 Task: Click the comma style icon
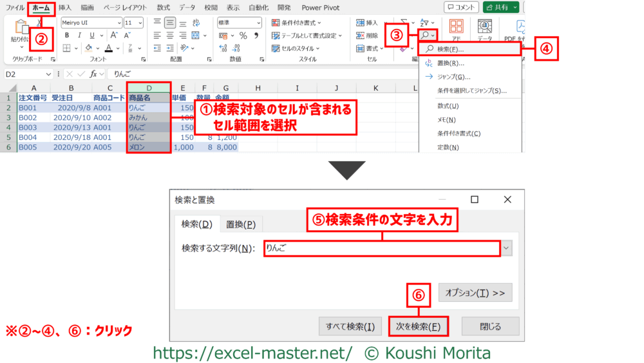256,35
